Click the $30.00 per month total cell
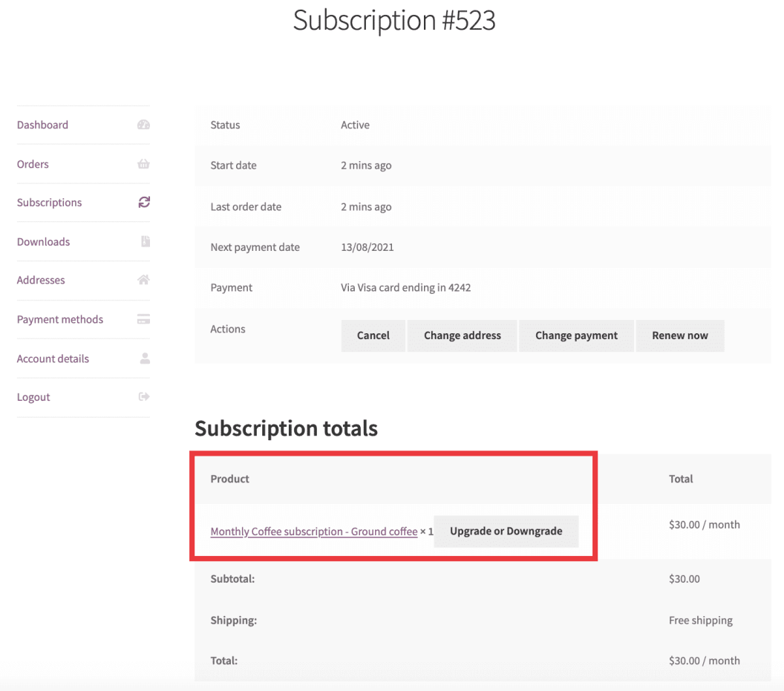784x691 pixels. pyautogui.click(x=704, y=524)
